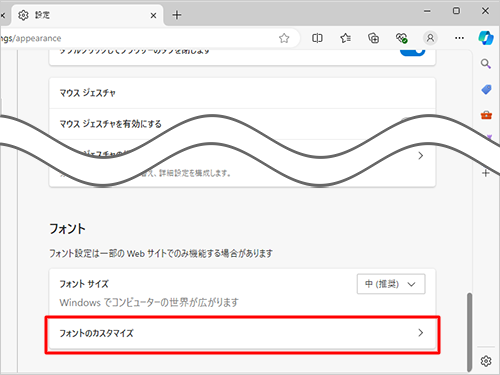Viewport: 500px width, 375px height.
Task: Open the split screen icon
Action: 317,38
